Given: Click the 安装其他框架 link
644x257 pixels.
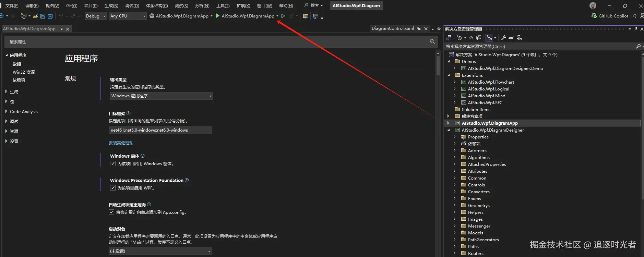Looking at the screenshot, I should (x=121, y=143).
